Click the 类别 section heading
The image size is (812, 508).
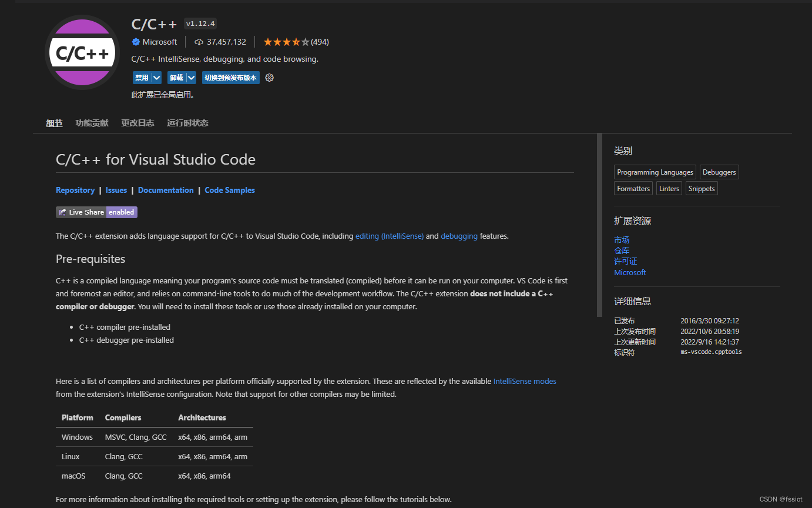click(623, 151)
